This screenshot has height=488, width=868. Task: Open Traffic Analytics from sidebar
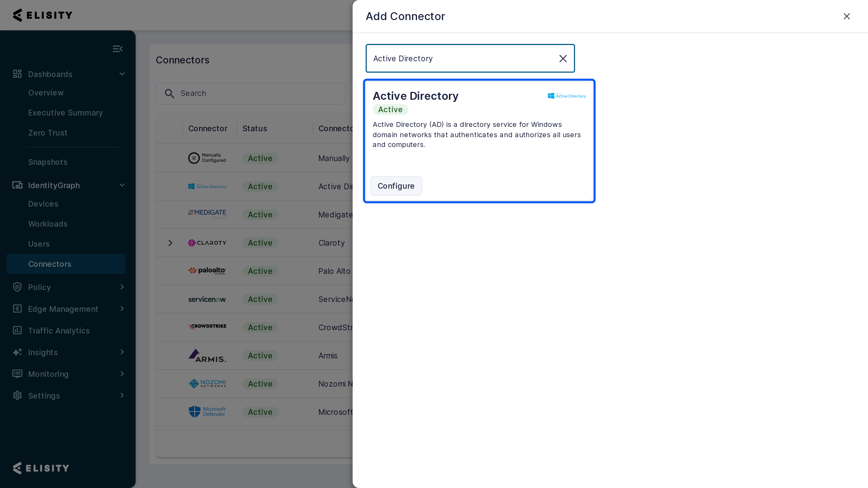(59, 331)
